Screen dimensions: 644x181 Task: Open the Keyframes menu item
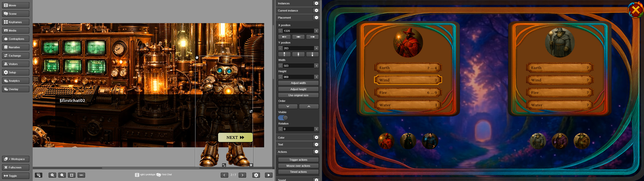point(16,22)
